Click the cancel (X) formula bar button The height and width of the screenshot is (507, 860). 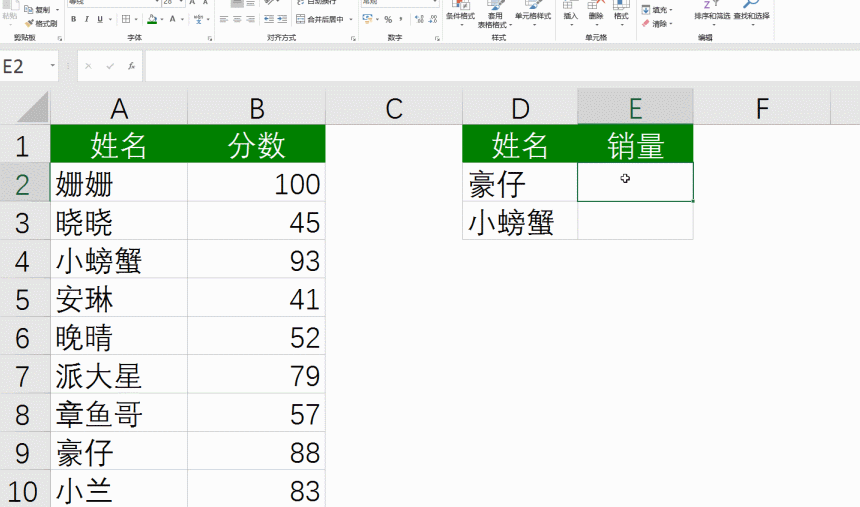click(88, 66)
